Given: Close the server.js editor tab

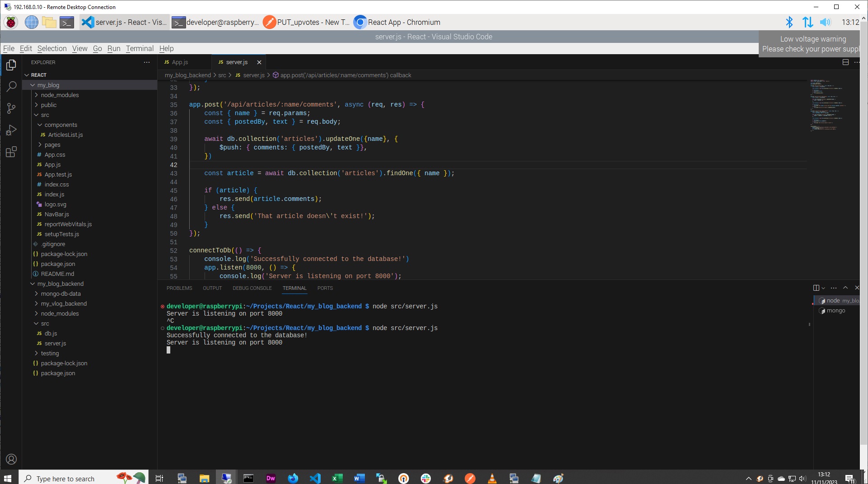Looking at the screenshot, I should point(259,62).
